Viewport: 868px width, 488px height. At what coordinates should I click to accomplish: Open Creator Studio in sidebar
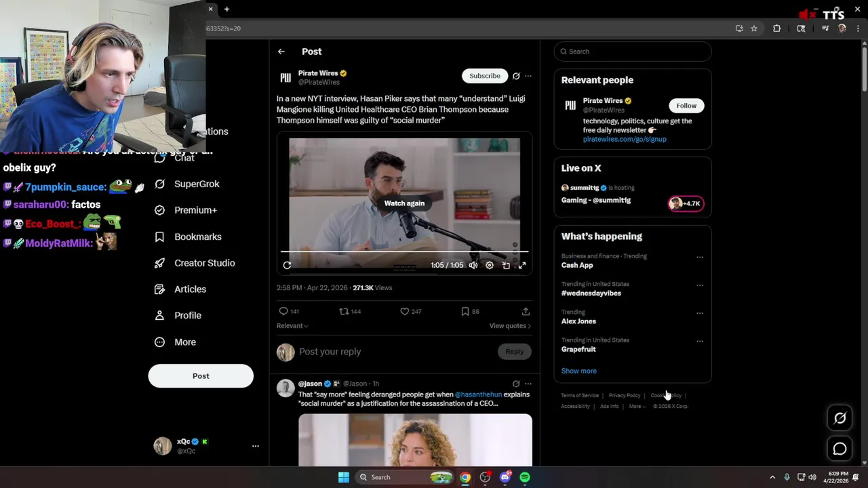pyautogui.click(x=195, y=263)
